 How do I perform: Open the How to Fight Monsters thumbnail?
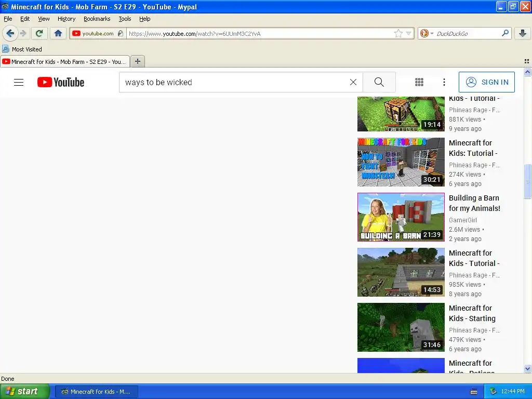point(401,162)
